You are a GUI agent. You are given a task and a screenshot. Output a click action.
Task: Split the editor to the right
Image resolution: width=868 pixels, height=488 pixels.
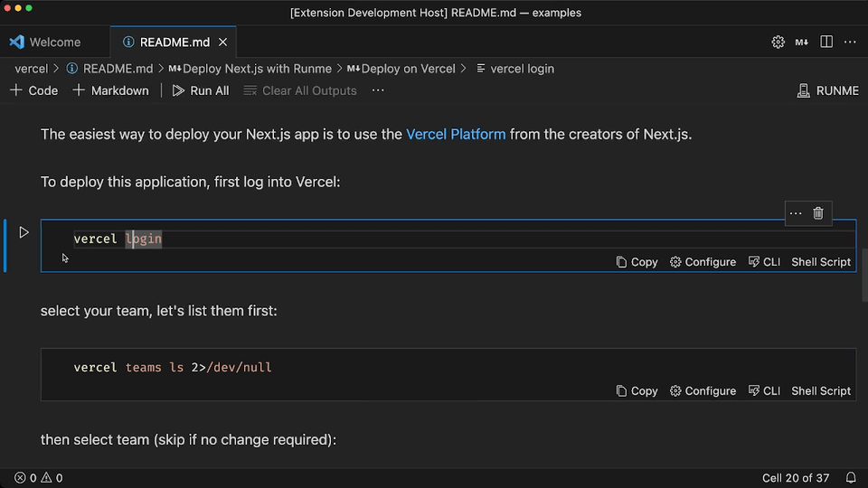pyautogui.click(x=826, y=42)
